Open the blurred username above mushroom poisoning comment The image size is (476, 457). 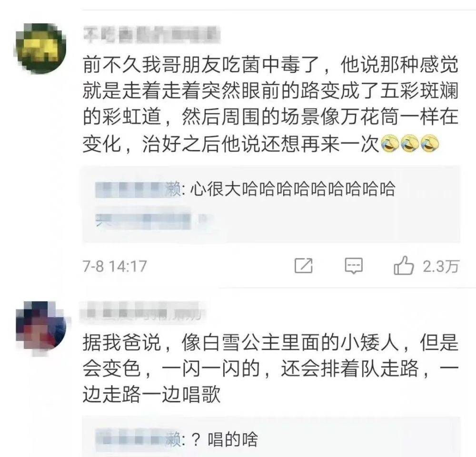(x=152, y=34)
